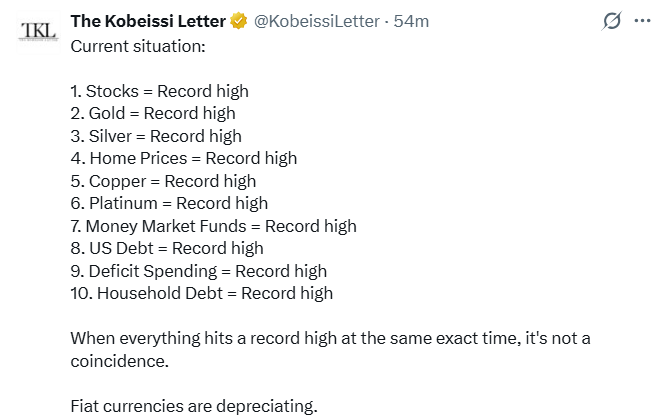Click the "Deficit Spending = Record high" line
The height and width of the screenshot is (418, 666).
[x=199, y=271]
